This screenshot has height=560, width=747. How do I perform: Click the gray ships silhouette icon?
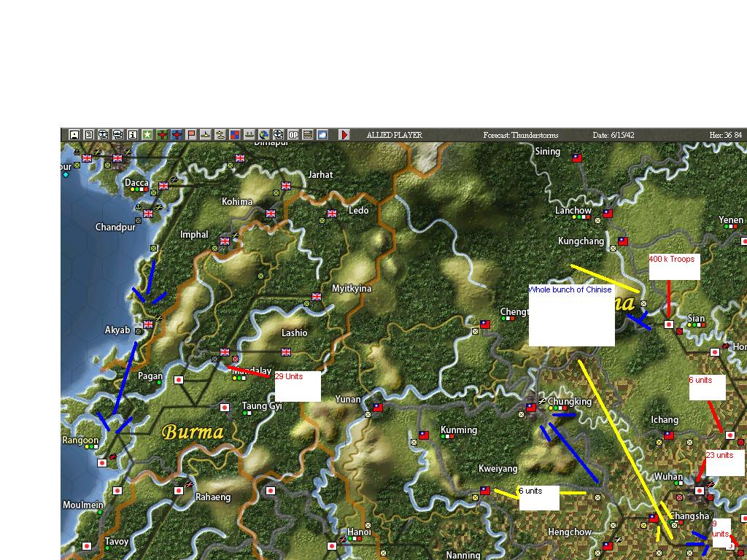(x=249, y=135)
